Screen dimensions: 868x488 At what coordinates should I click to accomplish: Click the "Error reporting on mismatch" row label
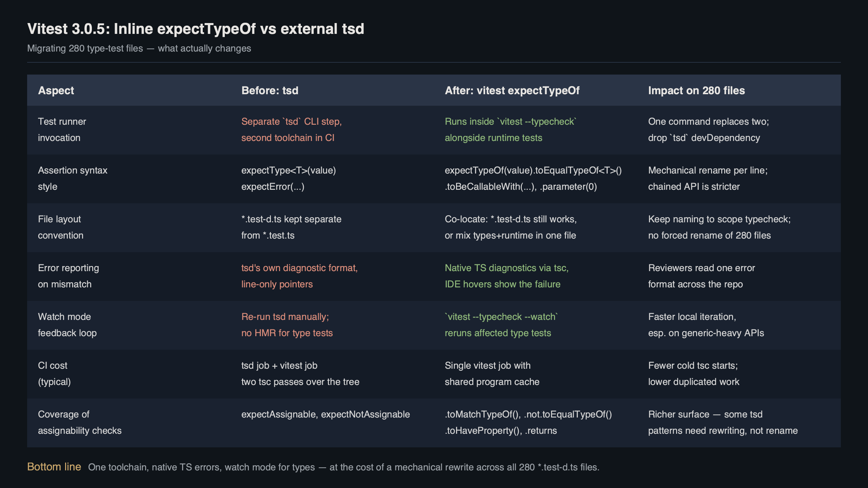click(68, 276)
